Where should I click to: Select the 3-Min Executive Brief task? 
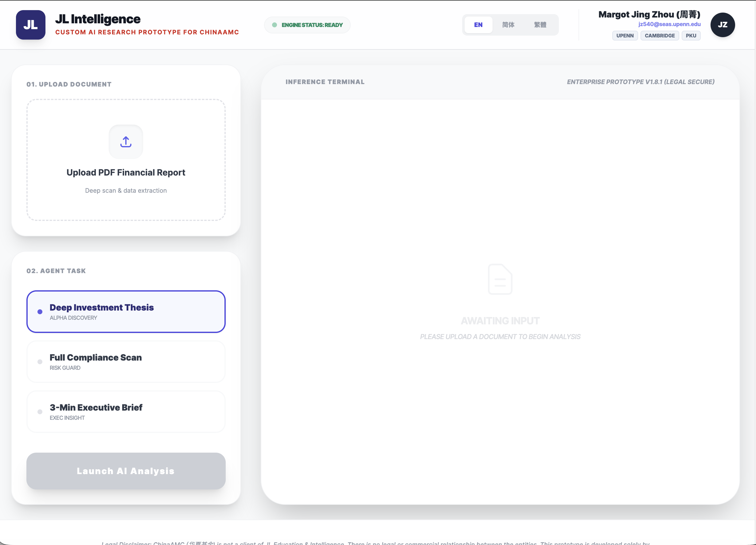(126, 412)
